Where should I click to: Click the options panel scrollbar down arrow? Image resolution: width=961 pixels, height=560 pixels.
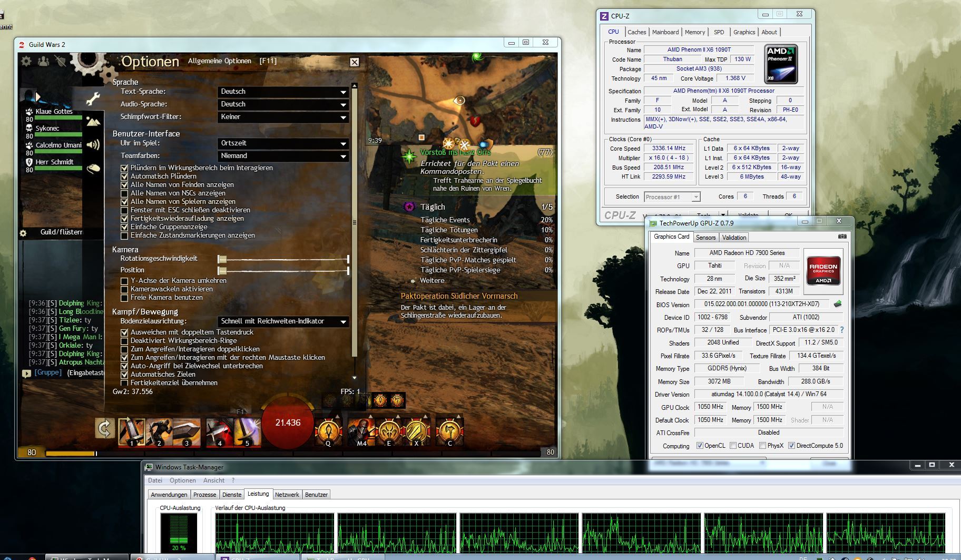point(354,378)
